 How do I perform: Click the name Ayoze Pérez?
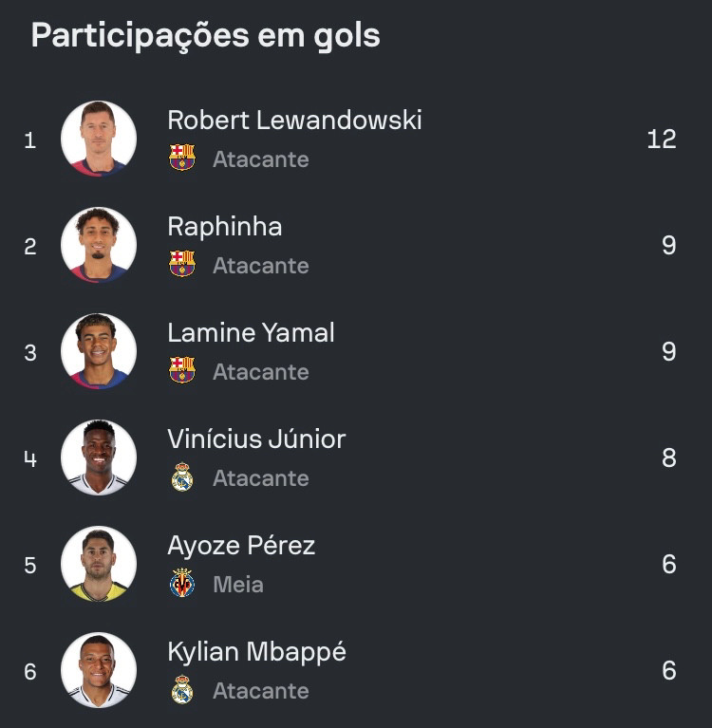point(241,546)
